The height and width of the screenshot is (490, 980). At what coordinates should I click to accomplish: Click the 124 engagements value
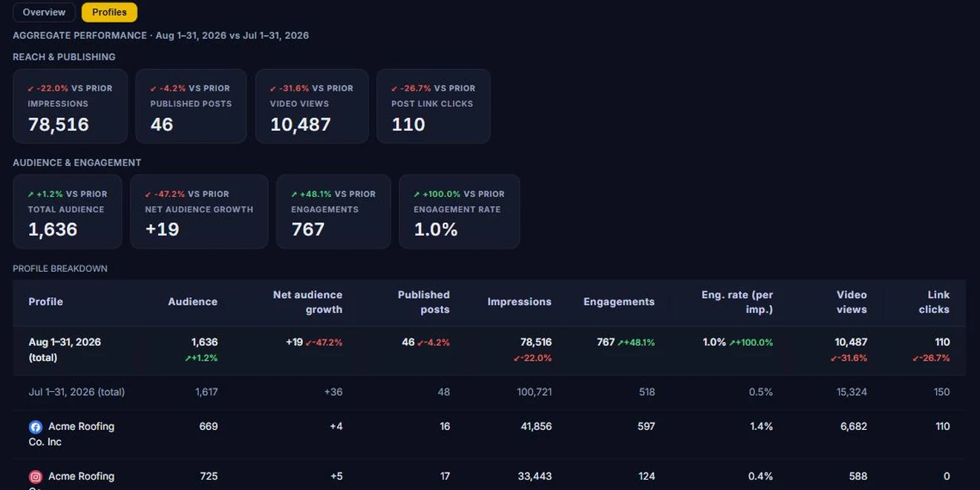click(646, 477)
